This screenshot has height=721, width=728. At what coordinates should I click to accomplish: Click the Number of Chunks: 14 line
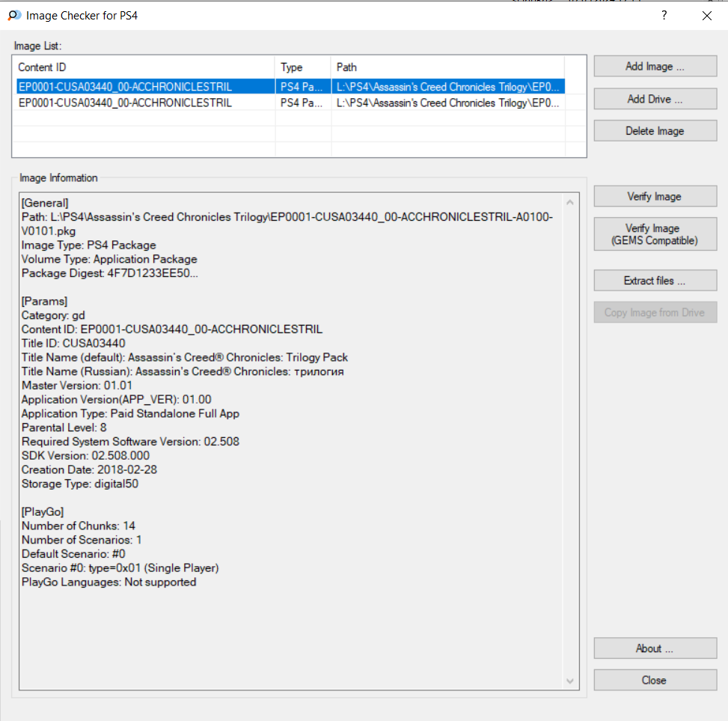79,526
